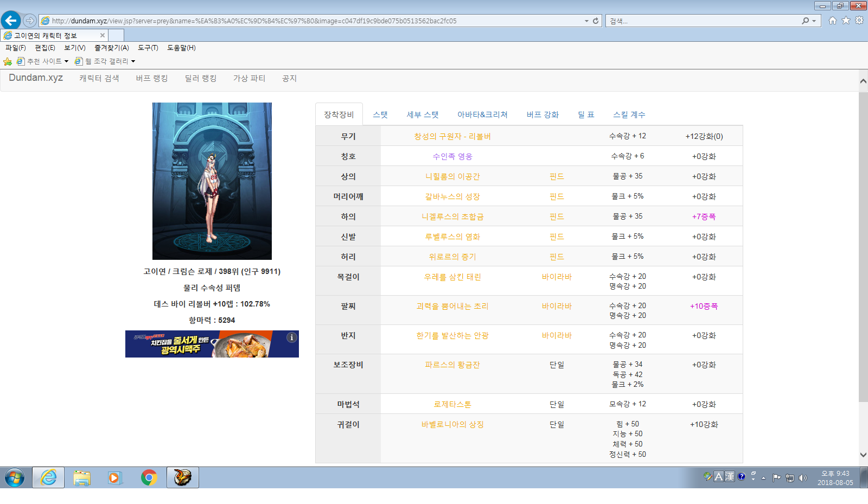
Task: Open the 버프 랭킹 nav link
Action: pyautogui.click(x=152, y=78)
